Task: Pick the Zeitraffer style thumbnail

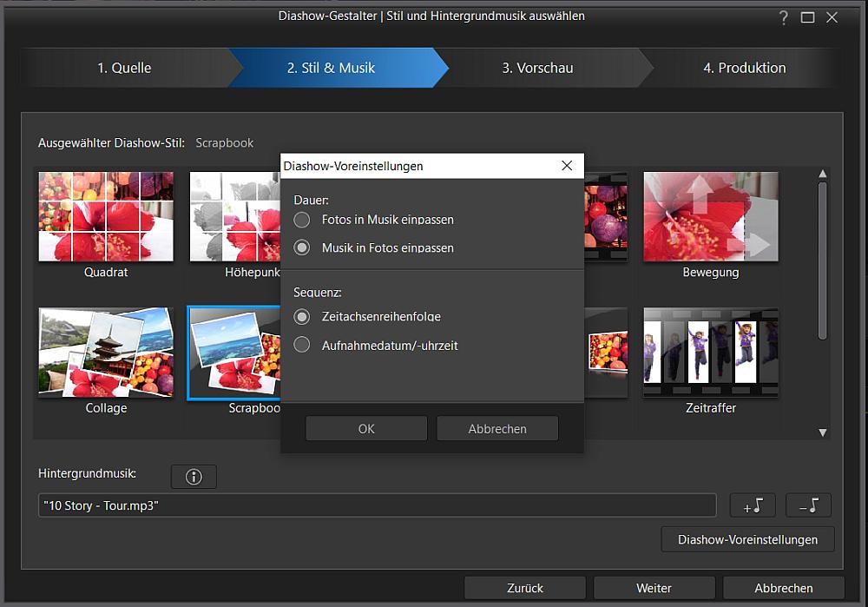Action: (710, 353)
